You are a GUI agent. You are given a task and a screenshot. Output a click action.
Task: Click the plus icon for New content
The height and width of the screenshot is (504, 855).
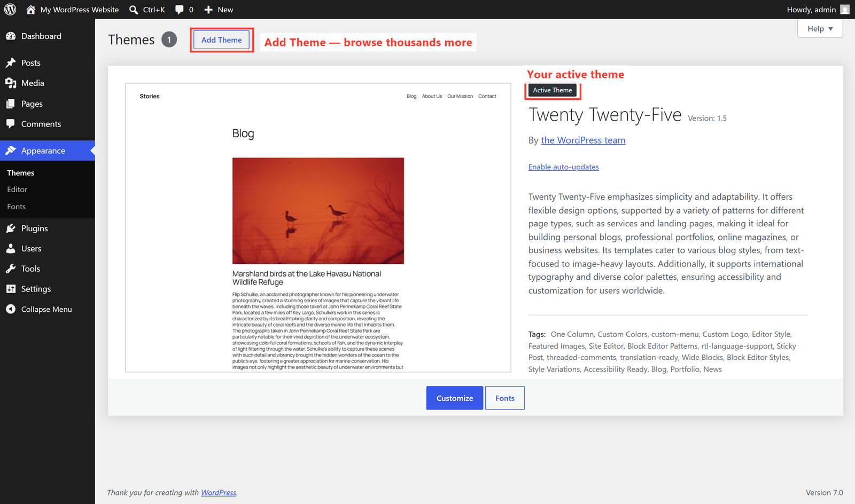click(208, 10)
